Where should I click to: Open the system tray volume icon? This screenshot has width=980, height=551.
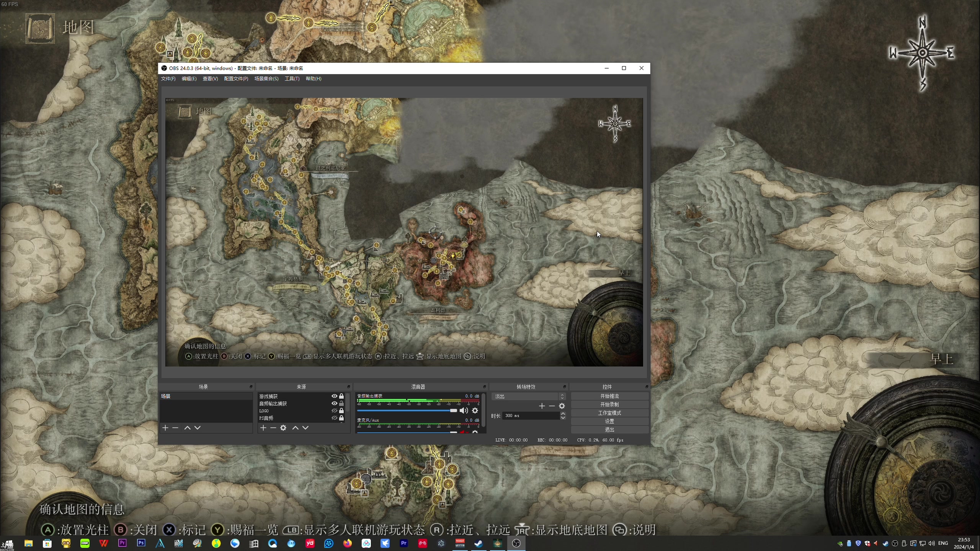tap(932, 543)
